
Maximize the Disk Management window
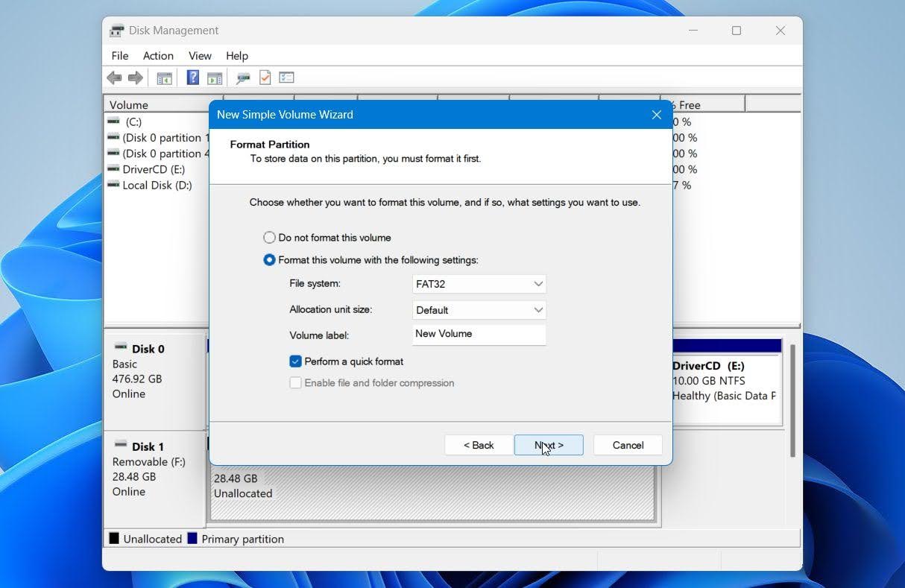pyautogui.click(x=737, y=31)
